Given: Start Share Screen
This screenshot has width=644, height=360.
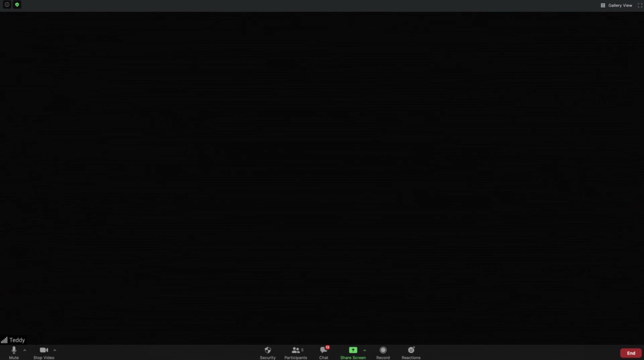Looking at the screenshot, I should tap(353, 353).
